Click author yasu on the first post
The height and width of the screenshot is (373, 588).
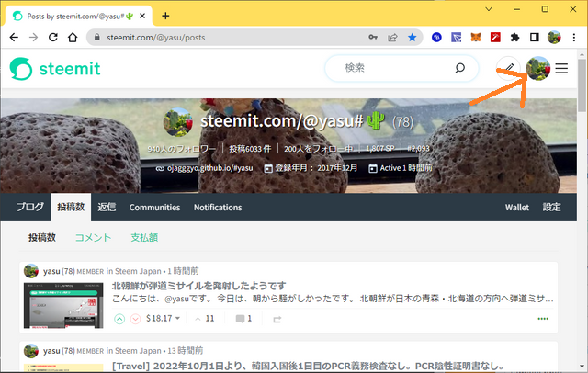51,271
